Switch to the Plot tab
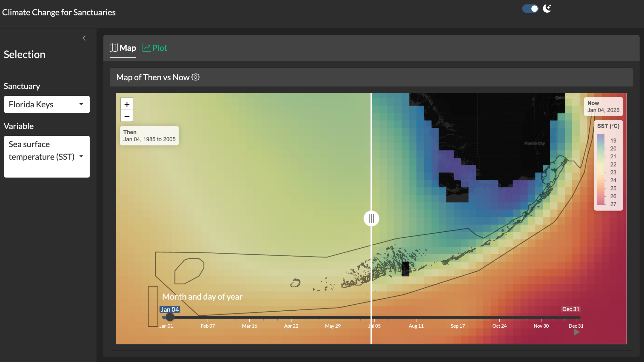 [160, 48]
